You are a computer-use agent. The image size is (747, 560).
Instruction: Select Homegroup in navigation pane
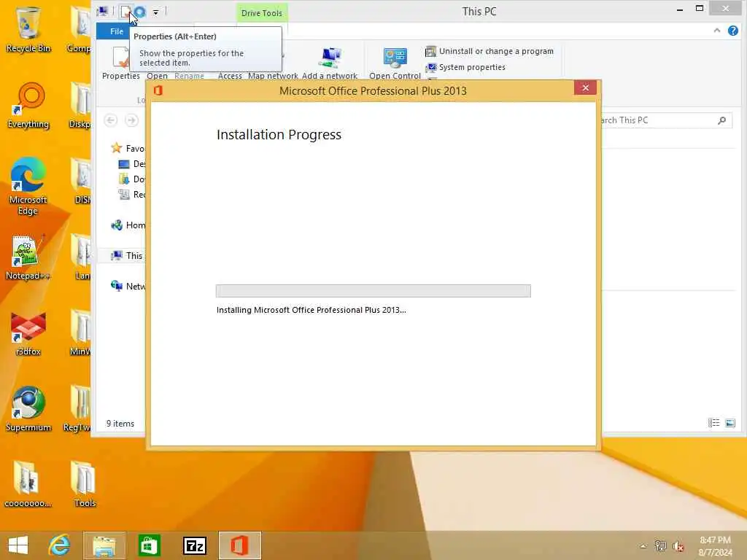point(128,225)
